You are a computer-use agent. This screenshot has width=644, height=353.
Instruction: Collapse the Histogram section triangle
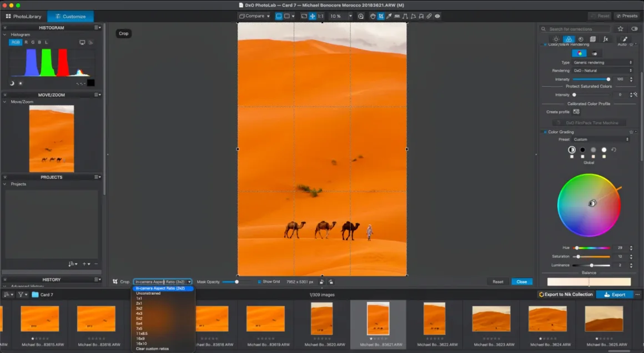click(4, 34)
